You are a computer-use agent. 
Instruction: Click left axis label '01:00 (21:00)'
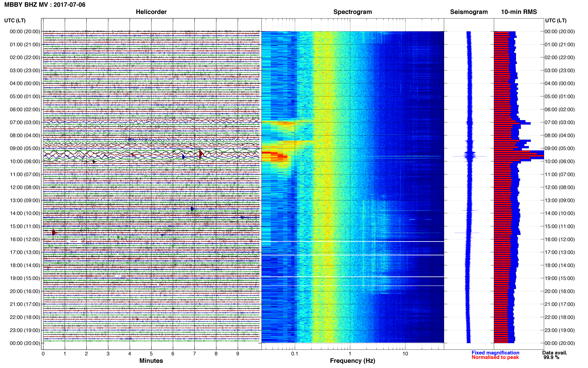click(x=25, y=45)
